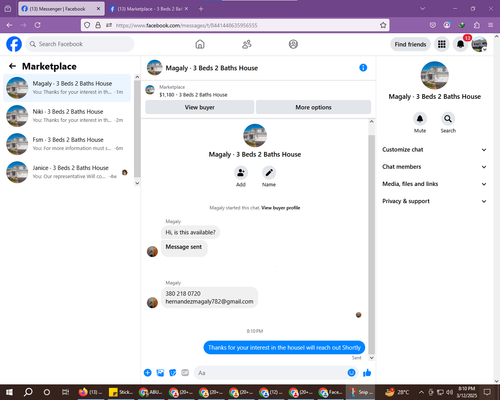The width and height of the screenshot is (500, 400).
Task: Open Windows Start menu
Action: pos(9,392)
